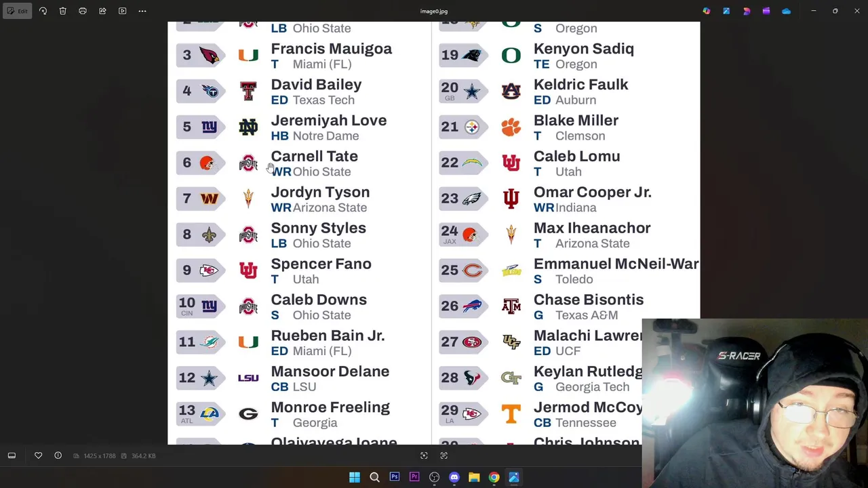Click the "Texas Tech" school label
This screenshot has width=868, height=488.
[323, 100]
